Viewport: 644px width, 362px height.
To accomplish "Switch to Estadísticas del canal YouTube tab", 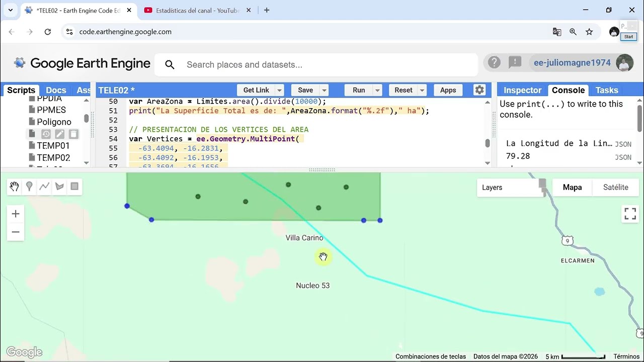I will click(197, 10).
